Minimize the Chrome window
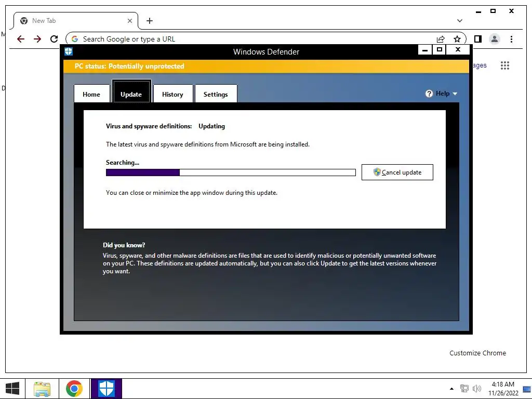Image resolution: width=532 pixels, height=399 pixels. point(478,11)
